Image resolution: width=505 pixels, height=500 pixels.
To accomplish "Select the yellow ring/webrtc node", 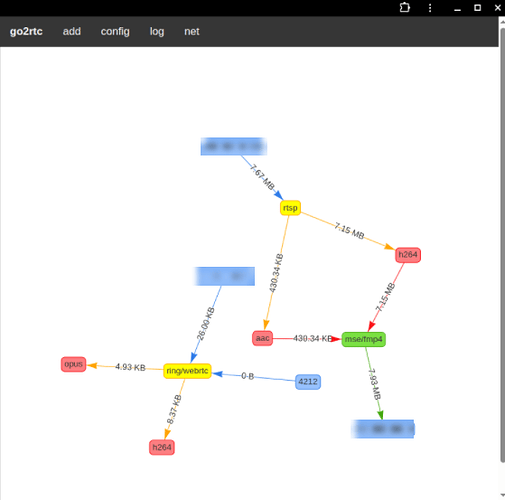I will click(187, 371).
